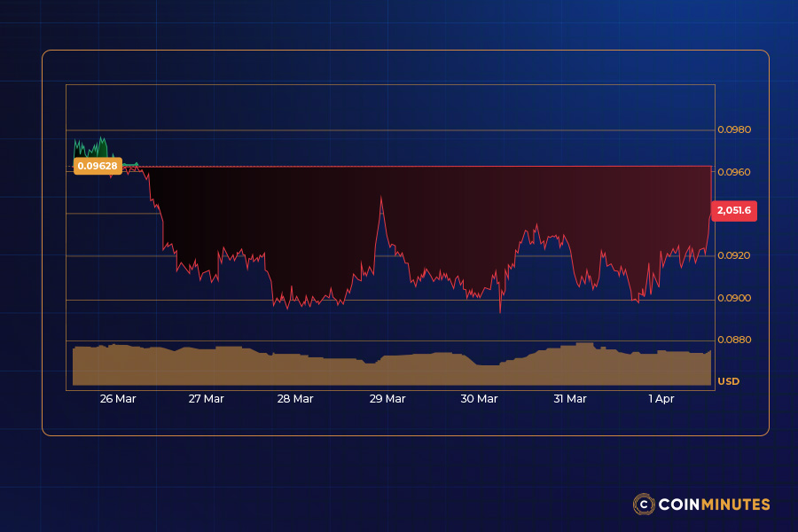Select the 31 Mar date label
The height and width of the screenshot is (532, 798).
click(570, 399)
